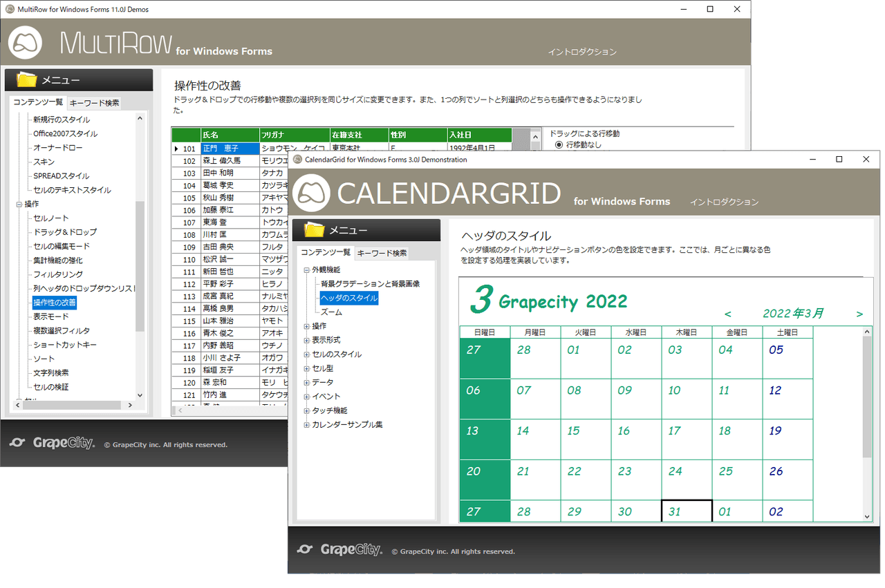
Task: Click the MultiRow logo icon in header
Action: (x=26, y=43)
